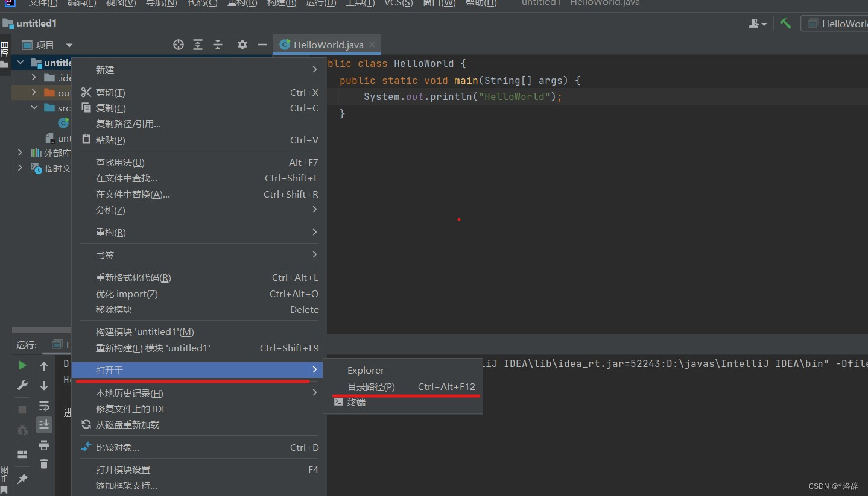Open the 本地历史记录(H) submenu
The width and height of the screenshot is (868, 496).
tap(198, 393)
